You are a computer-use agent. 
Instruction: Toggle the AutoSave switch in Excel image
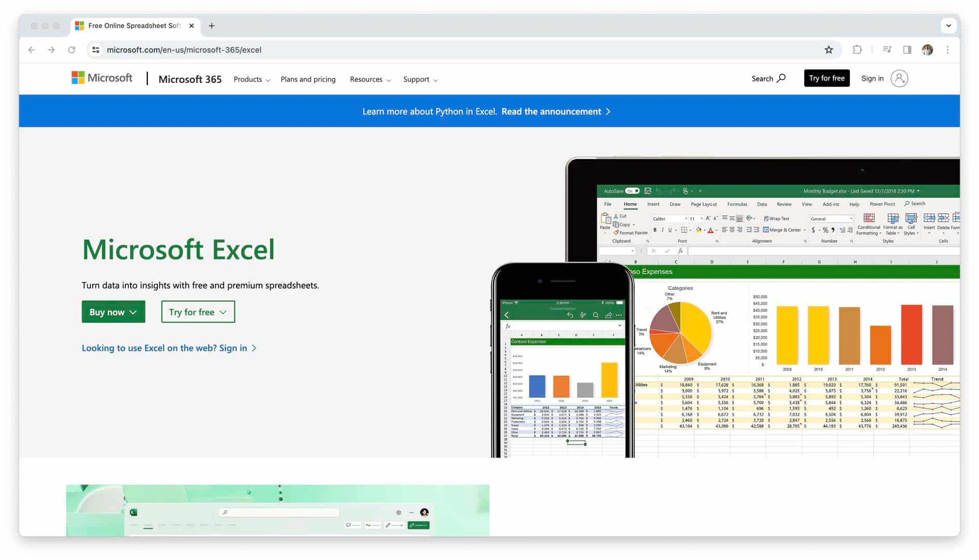pyautogui.click(x=632, y=191)
